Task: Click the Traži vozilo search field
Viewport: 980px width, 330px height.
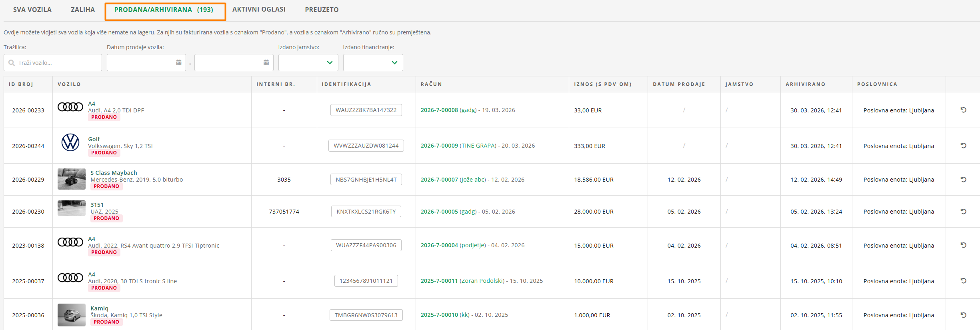Action: click(56, 63)
